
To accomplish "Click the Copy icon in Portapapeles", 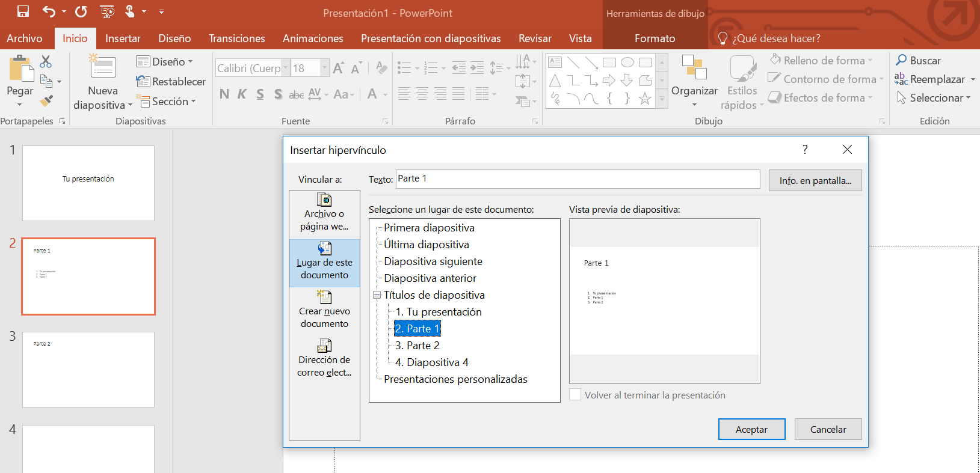I will [x=46, y=81].
